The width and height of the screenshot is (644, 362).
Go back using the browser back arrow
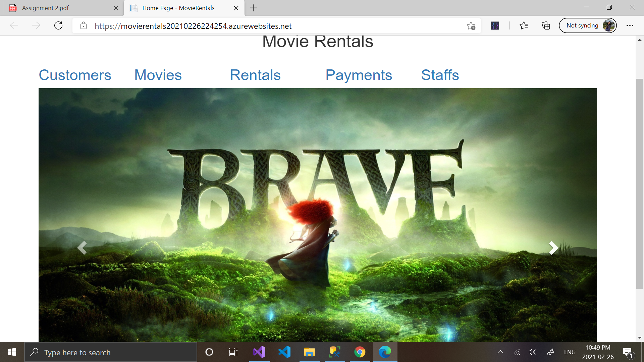pos(14,25)
